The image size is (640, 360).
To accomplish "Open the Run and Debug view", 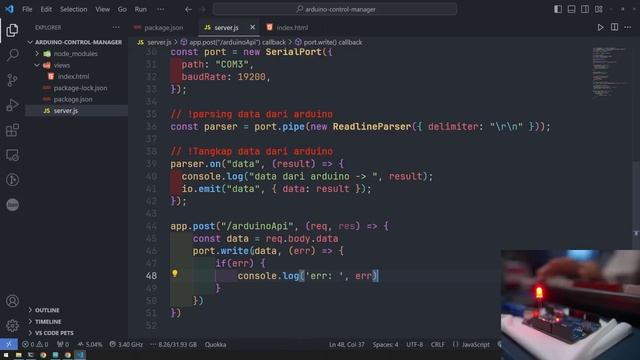I will (12, 105).
